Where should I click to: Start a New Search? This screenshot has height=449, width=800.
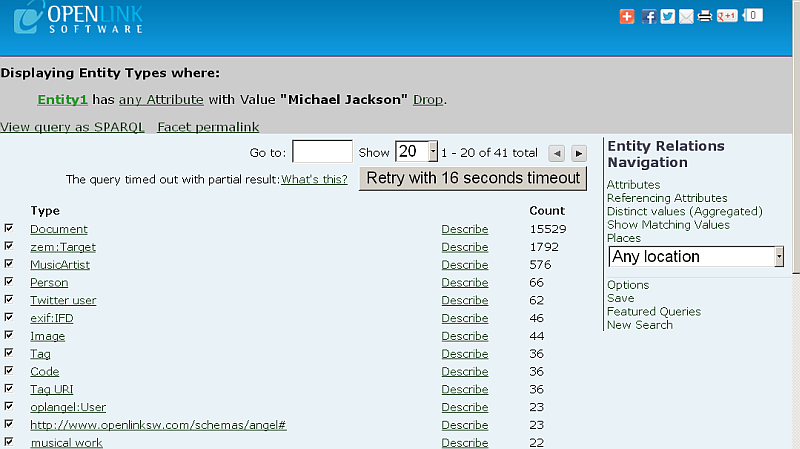[x=640, y=325]
